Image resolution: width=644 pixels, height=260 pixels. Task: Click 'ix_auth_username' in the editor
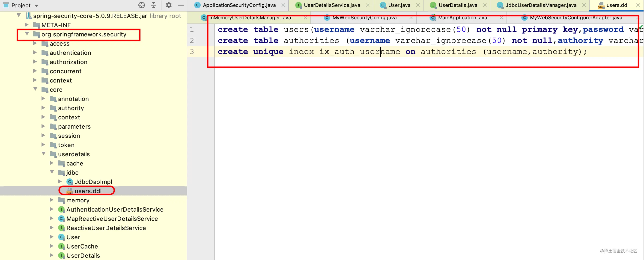coord(360,52)
